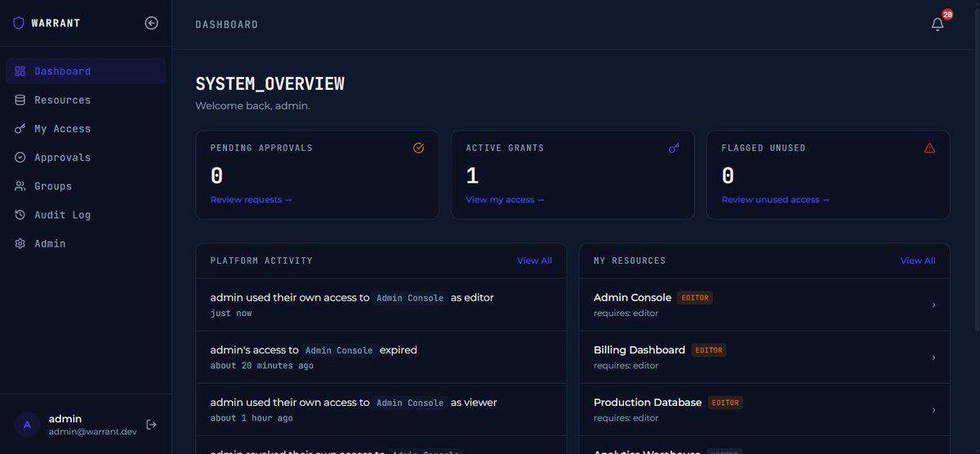Click the Active Grants count 1
Viewport: 980px width, 454px height.
coord(472,176)
